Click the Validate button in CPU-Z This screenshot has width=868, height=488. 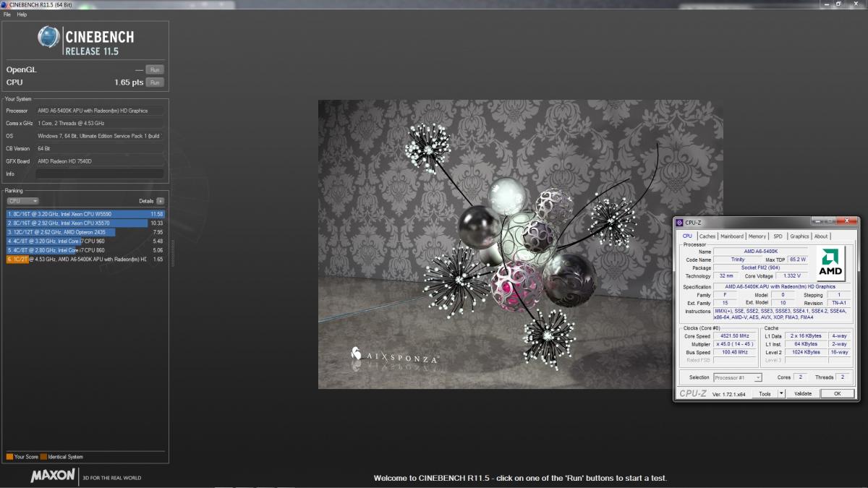point(803,394)
